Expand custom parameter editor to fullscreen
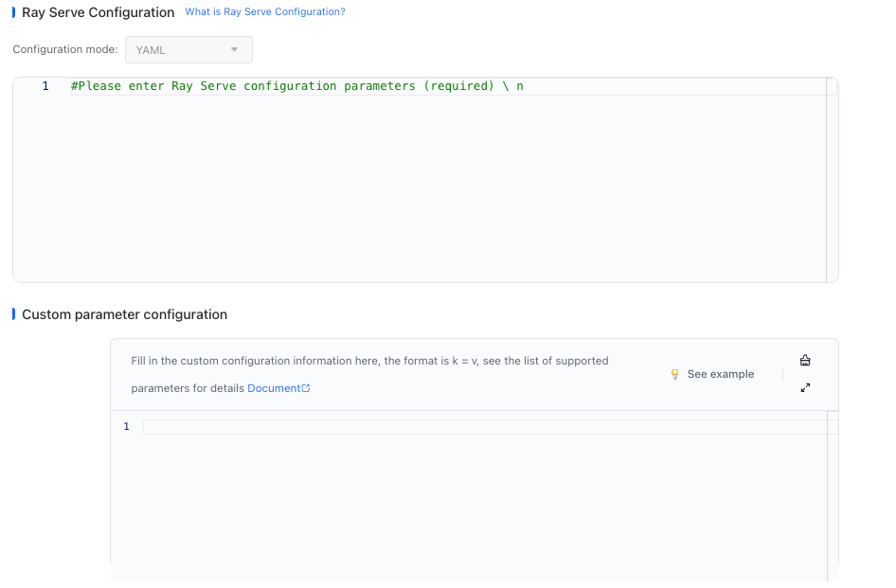The width and height of the screenshot is (896, 588). pos(805,387)
